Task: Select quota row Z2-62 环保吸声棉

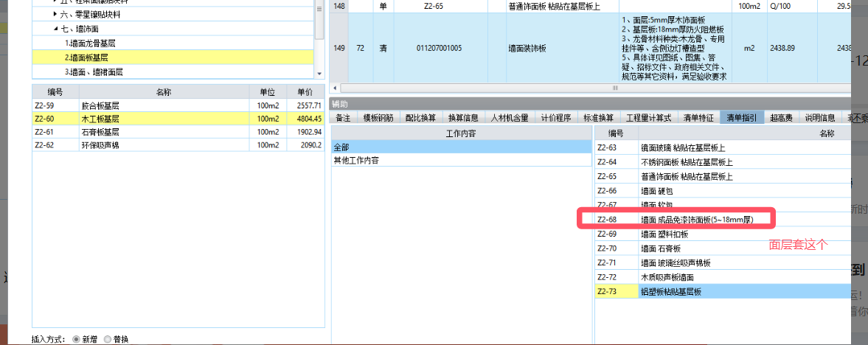Action: [178, 145]
